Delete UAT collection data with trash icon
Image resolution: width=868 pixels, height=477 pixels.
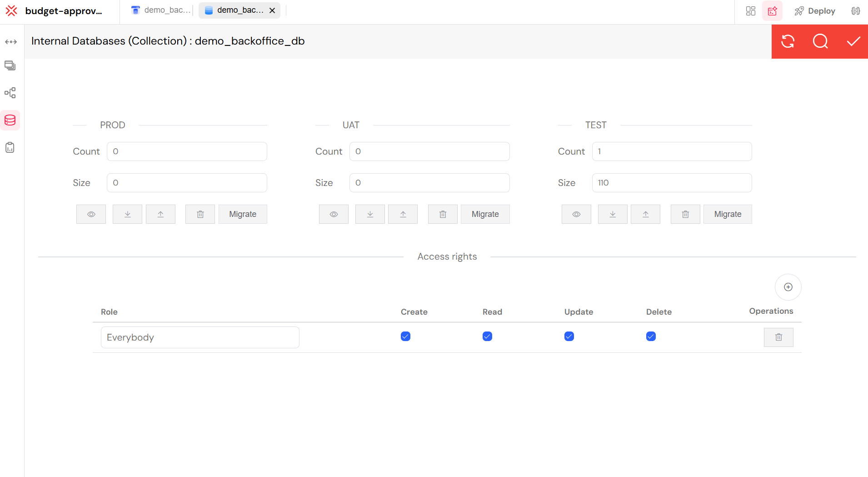coord(443,214)
